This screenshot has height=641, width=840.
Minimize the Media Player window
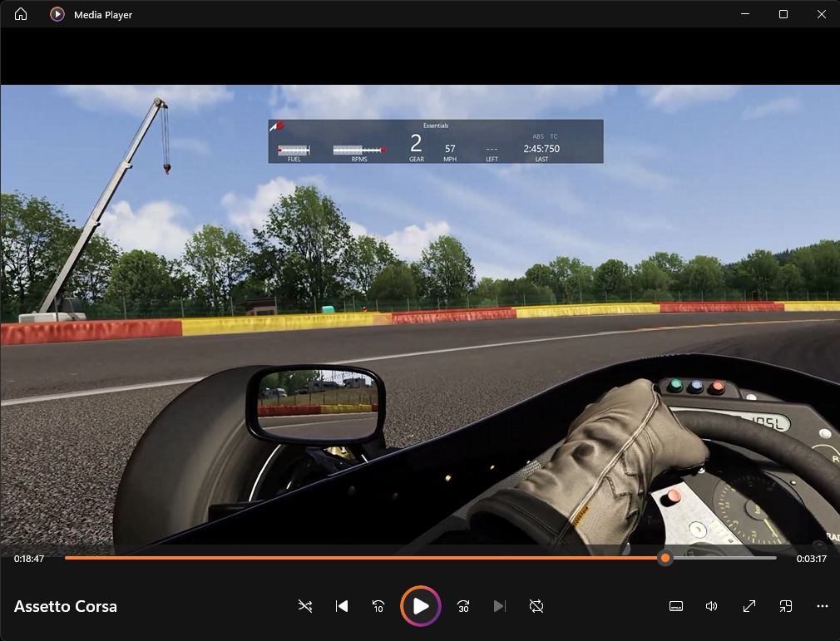(745, 14)
